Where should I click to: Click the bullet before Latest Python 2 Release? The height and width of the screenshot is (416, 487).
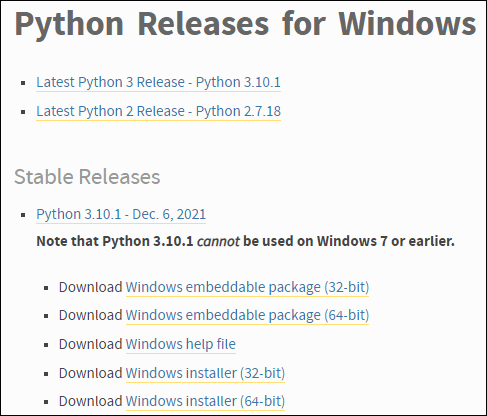(23, 112)
